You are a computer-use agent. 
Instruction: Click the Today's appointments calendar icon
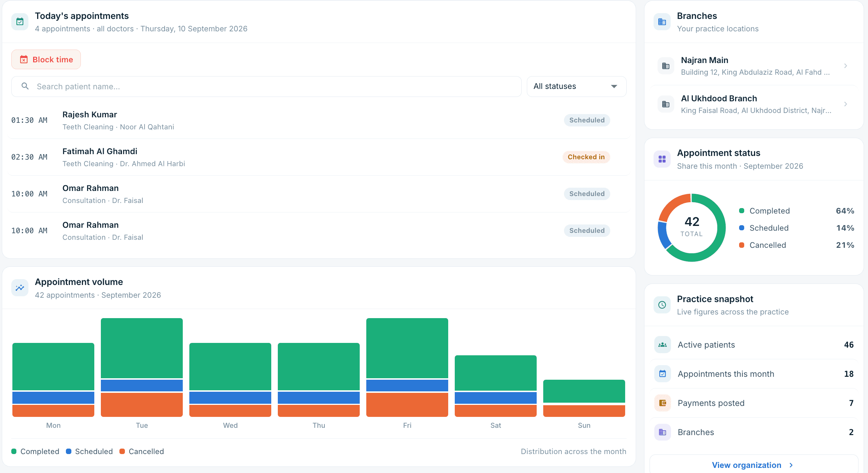point(20,22)
